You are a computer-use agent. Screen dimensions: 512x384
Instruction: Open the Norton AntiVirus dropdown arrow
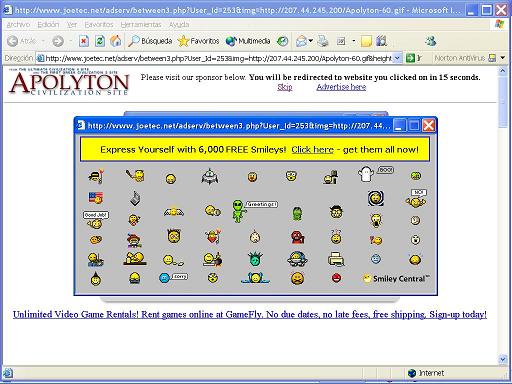pos(503,58)
